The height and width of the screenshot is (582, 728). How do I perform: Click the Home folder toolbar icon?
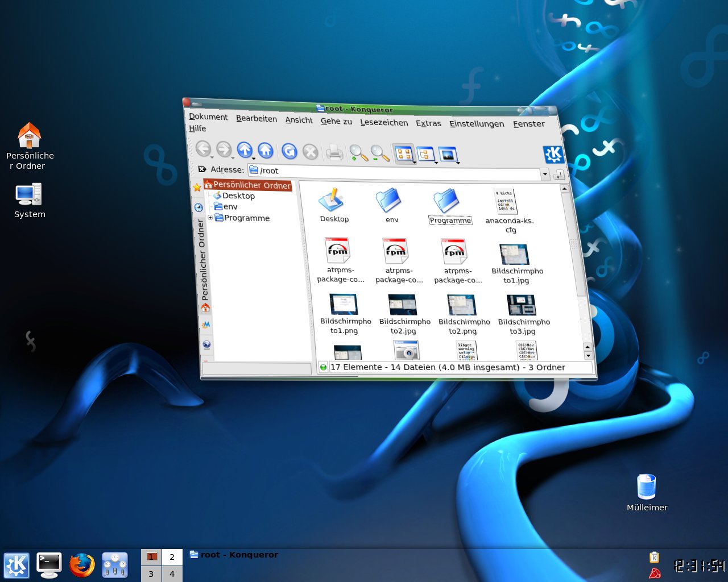[266, 150]
